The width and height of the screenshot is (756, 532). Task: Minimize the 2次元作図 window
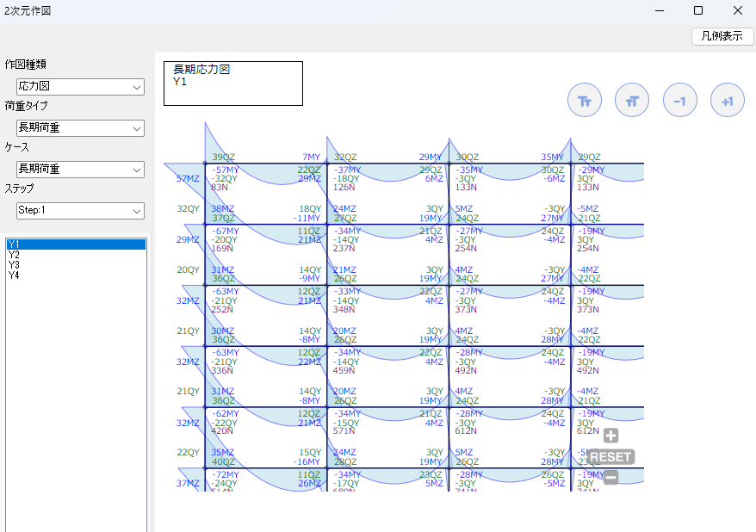click(660, 10)
